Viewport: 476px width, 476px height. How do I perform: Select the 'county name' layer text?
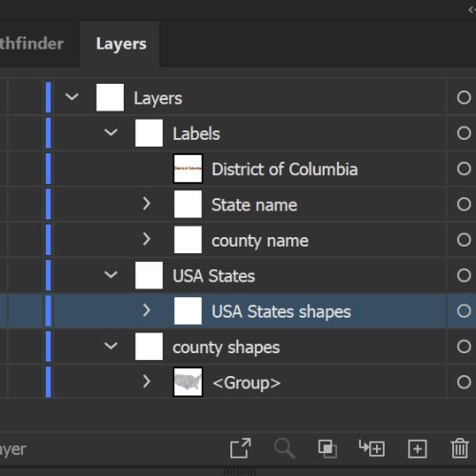260,241
